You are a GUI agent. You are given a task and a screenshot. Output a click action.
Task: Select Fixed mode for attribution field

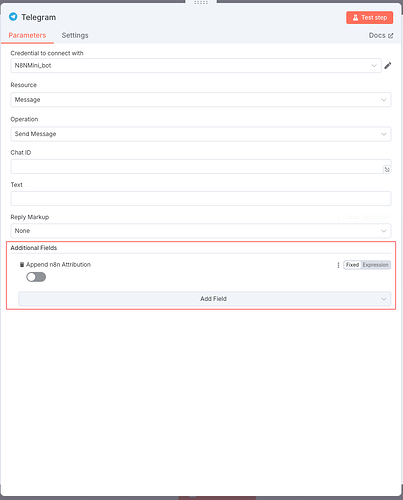[352, 265]
